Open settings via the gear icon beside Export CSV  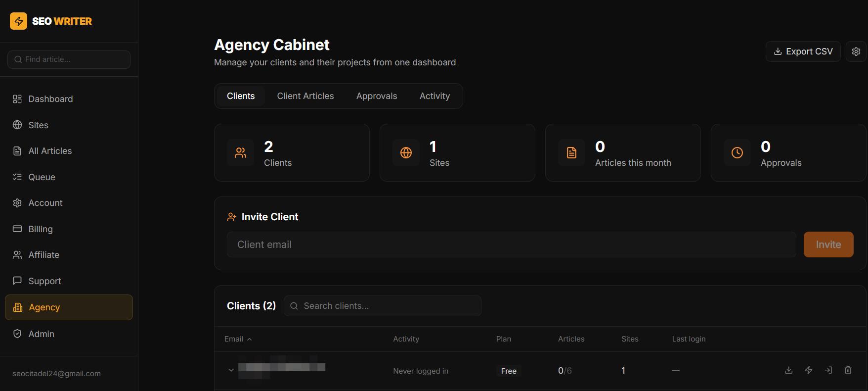[x=856, y=51]
